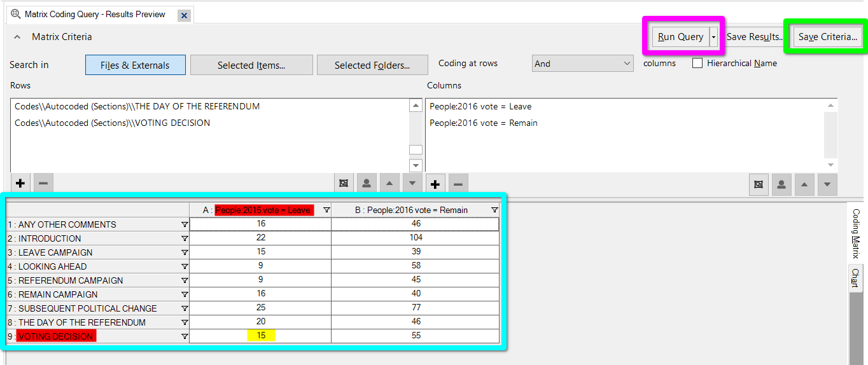Add a new column with the plus icon
This screenshot has height=365, width=868.
(435, 184)
